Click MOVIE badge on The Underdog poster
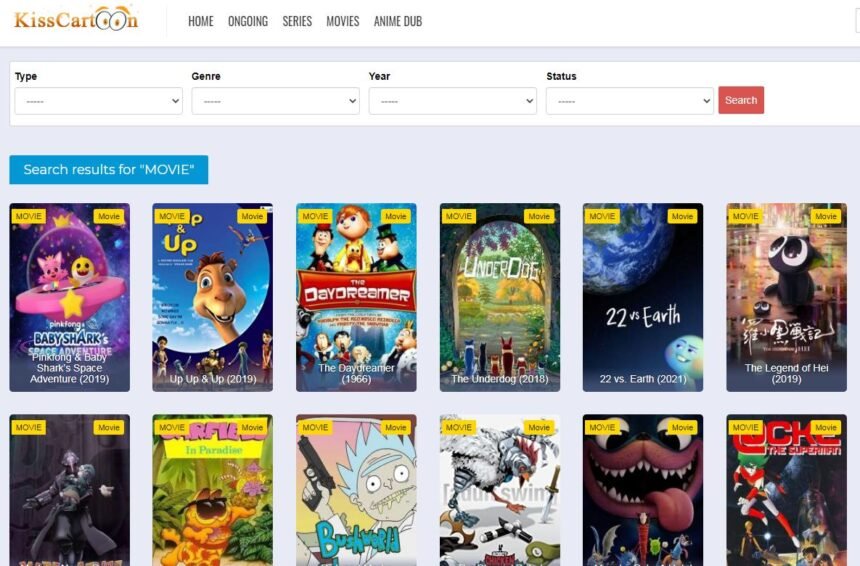The width and height of the screenshot is (860, 566). 459,216
